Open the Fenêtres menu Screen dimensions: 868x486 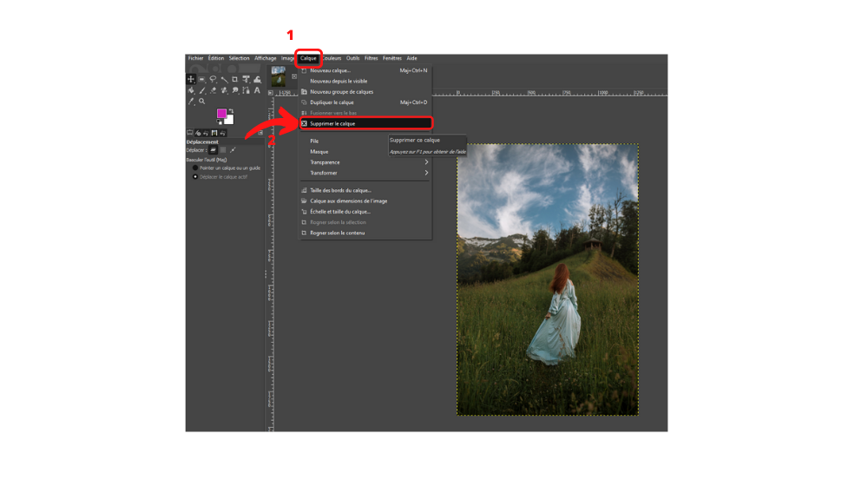click(392, 58)
